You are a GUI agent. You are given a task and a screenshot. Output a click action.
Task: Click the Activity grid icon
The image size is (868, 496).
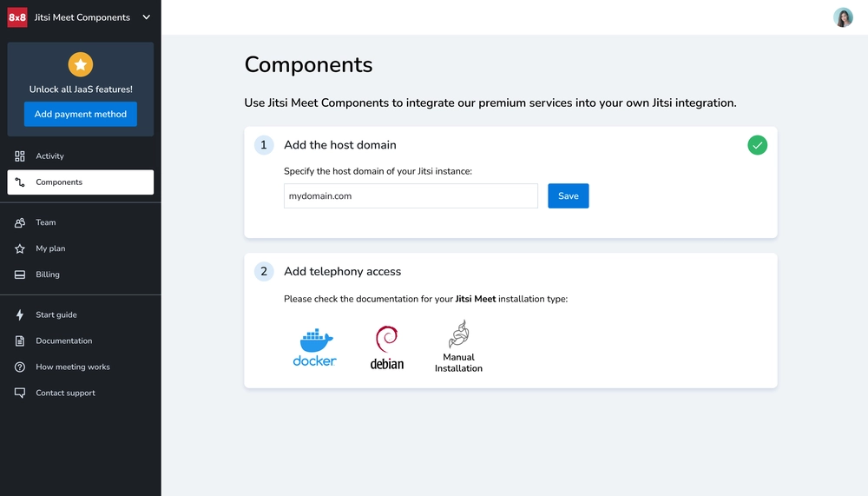coord(20,156)
